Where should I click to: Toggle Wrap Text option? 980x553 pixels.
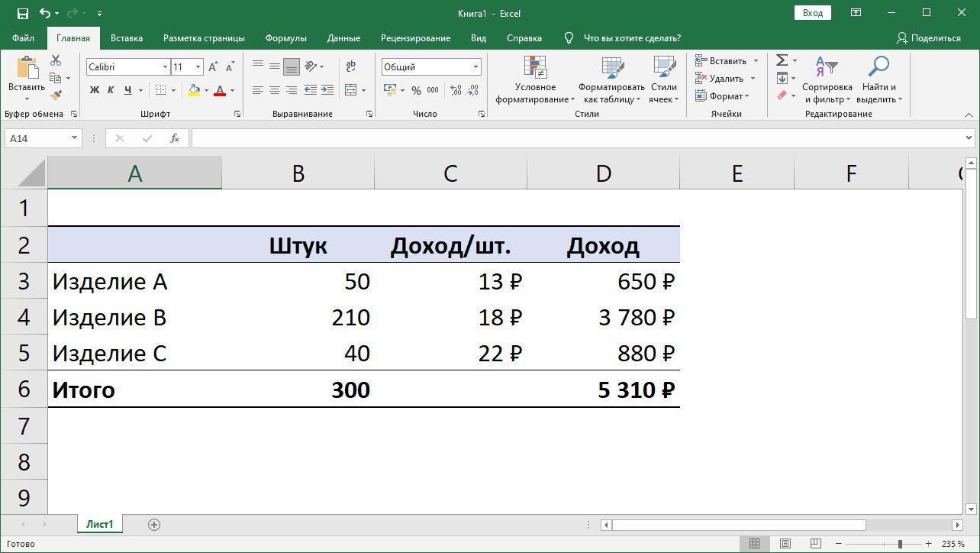(x=351, y=66)
